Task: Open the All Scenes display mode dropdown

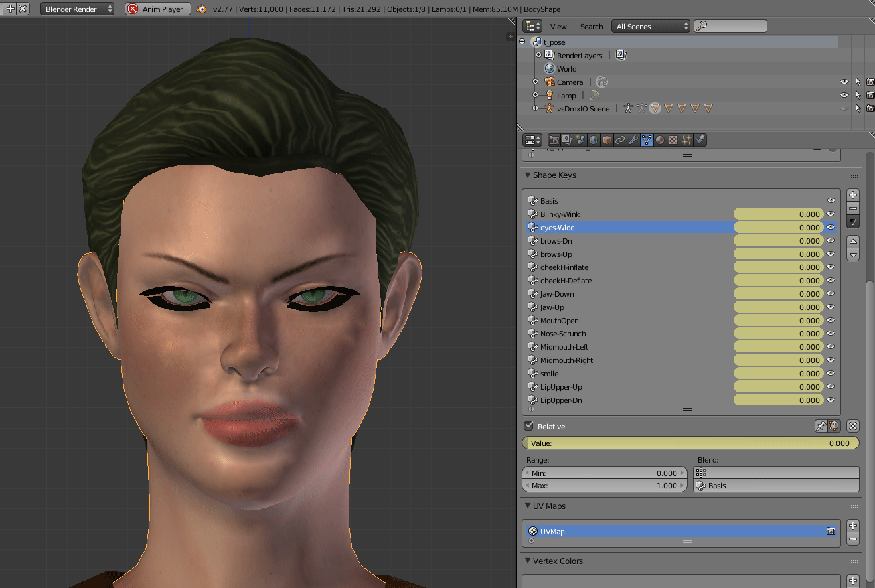Action: [651, 27]
